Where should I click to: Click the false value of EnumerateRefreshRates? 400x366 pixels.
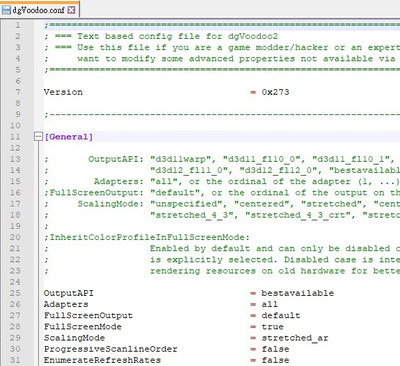[x=275, y=360]
